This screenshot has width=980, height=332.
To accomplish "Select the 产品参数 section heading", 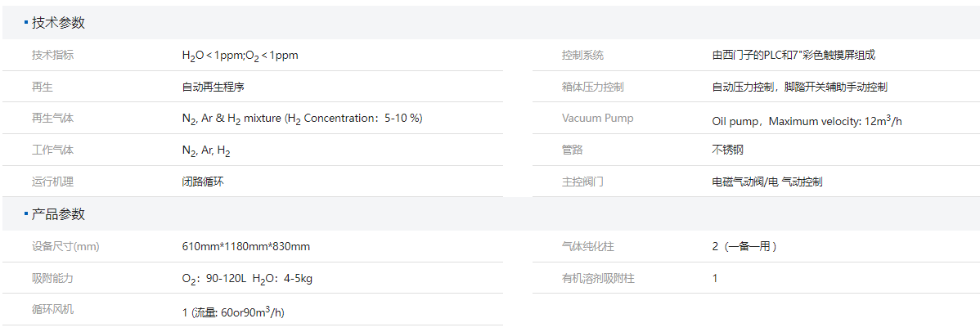I will (x=58, y=214).
